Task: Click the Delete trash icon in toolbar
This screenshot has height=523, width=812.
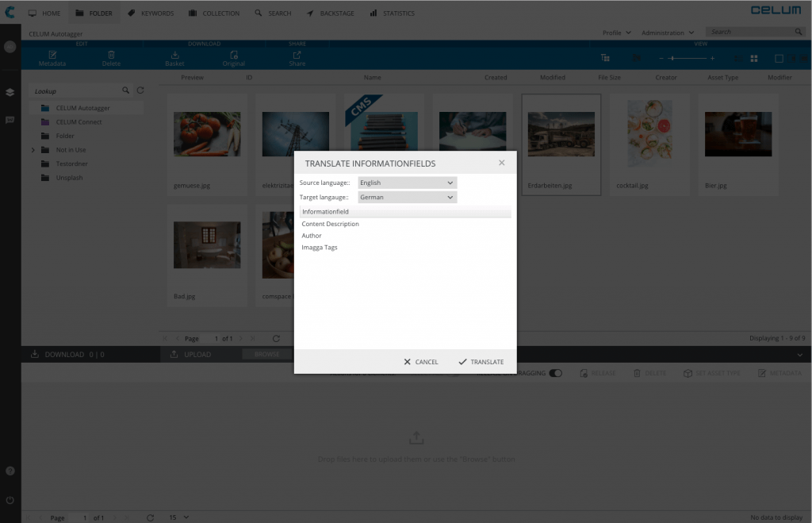Action: pyautogui.click(x=111, y=56)
